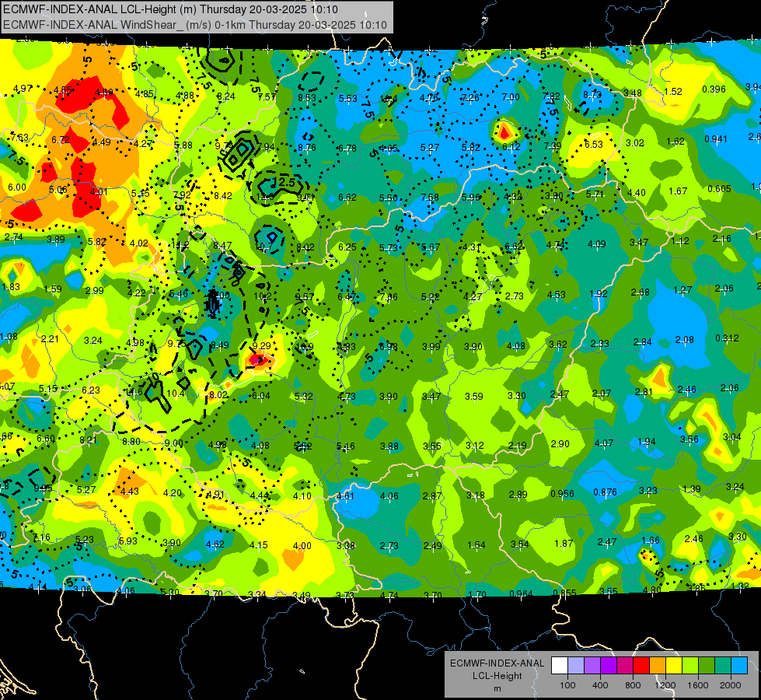This screenshot has height=700, width=761.
Task: Click the wind shear value 7.00
Action: pyautogui.click(x=511, y=97)
